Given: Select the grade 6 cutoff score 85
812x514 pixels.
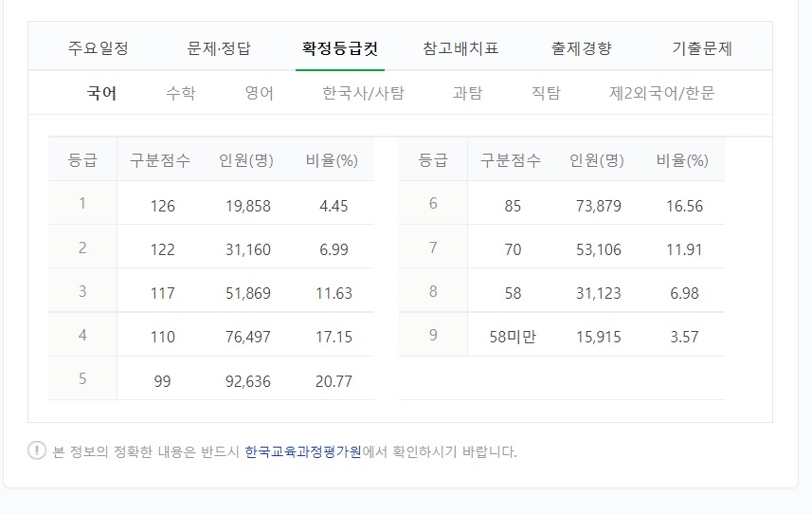Looking at the screenshot, I should 513,206.
